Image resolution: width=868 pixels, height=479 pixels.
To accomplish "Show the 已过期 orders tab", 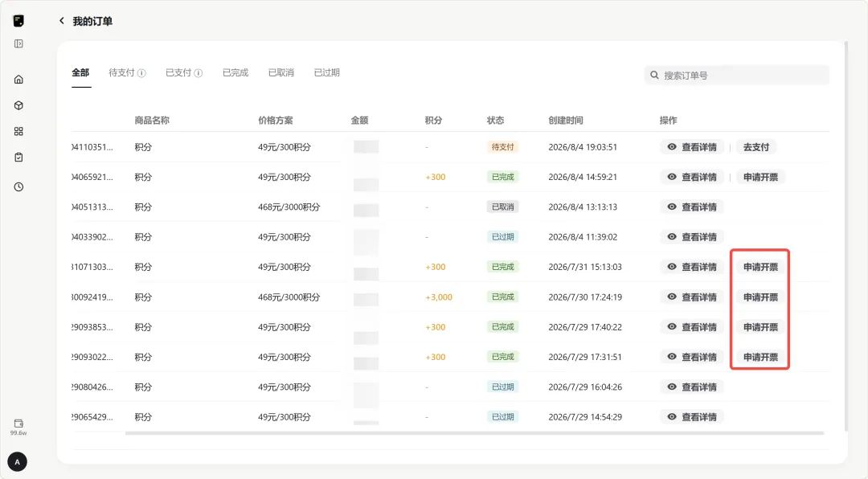I will click(326, 72).
